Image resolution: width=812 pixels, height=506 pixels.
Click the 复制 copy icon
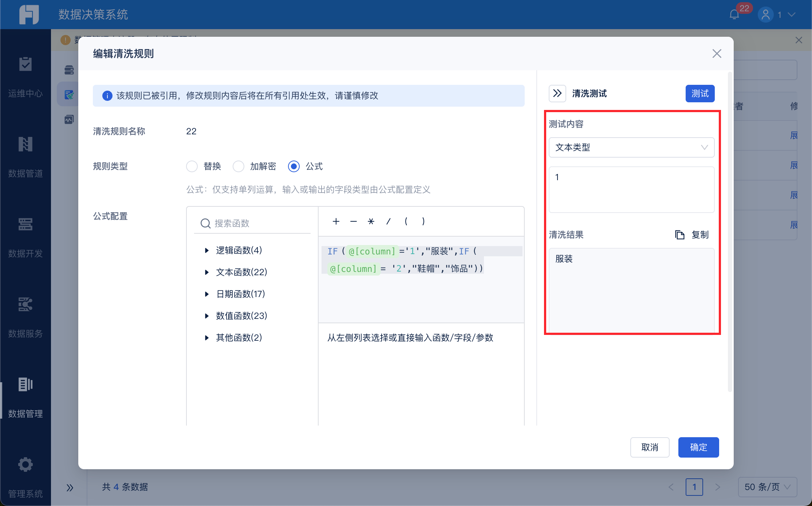pos(679,235)
